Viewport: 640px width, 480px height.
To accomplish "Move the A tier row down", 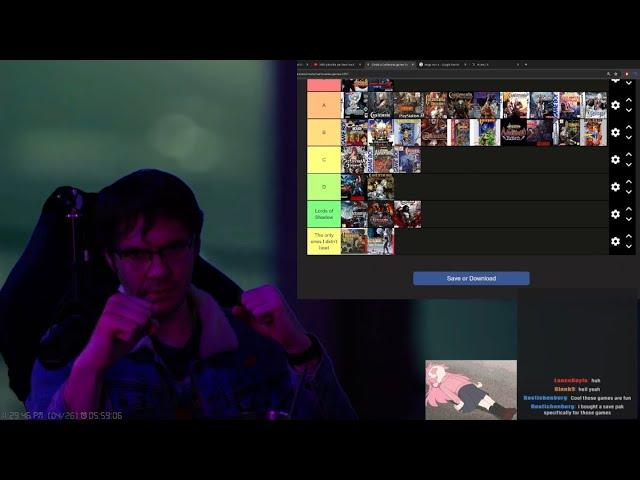I will click(x=629, y=110).
